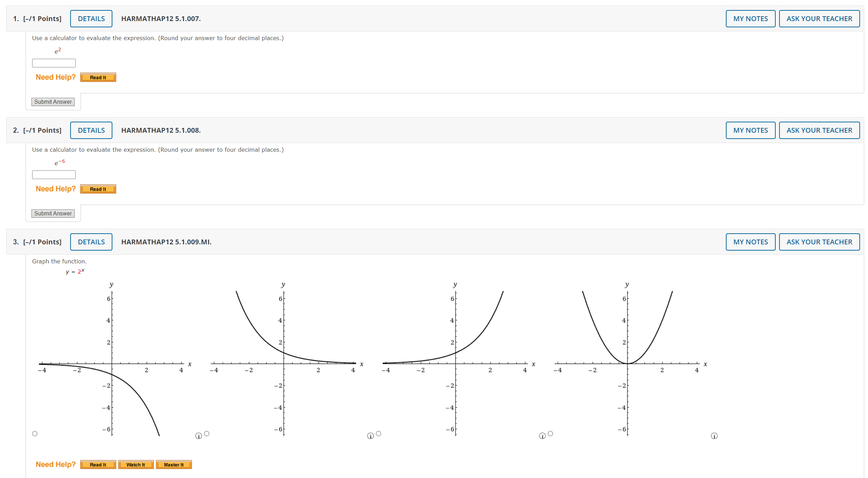Submit the answer for e squared
This screenshot has height=478, width=868.
tap(53, 102)
